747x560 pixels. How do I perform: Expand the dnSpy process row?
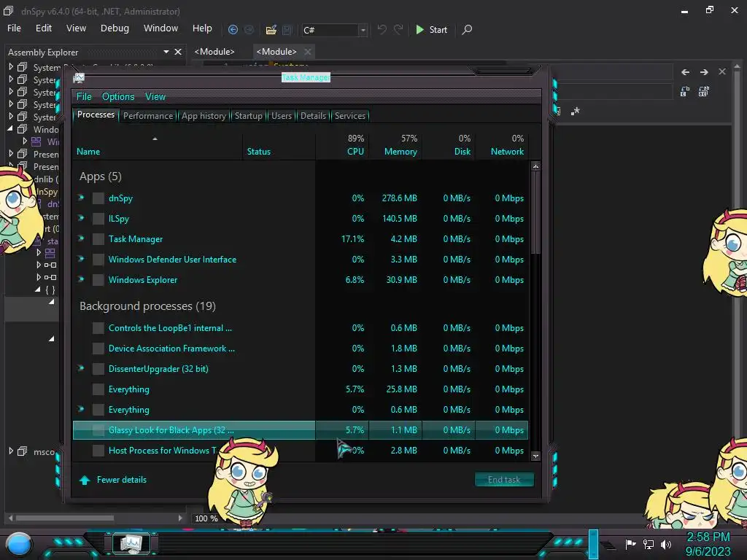click(x=81, y=198)
